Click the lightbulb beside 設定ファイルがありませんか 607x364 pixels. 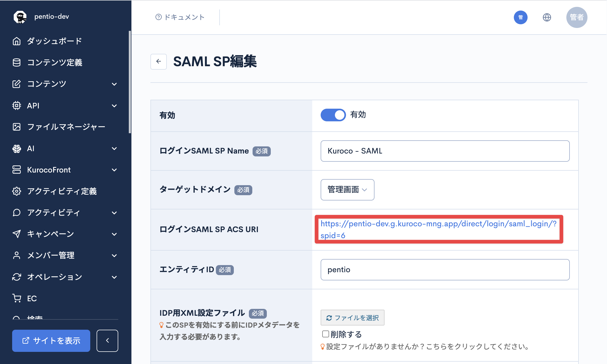point(323,347)
